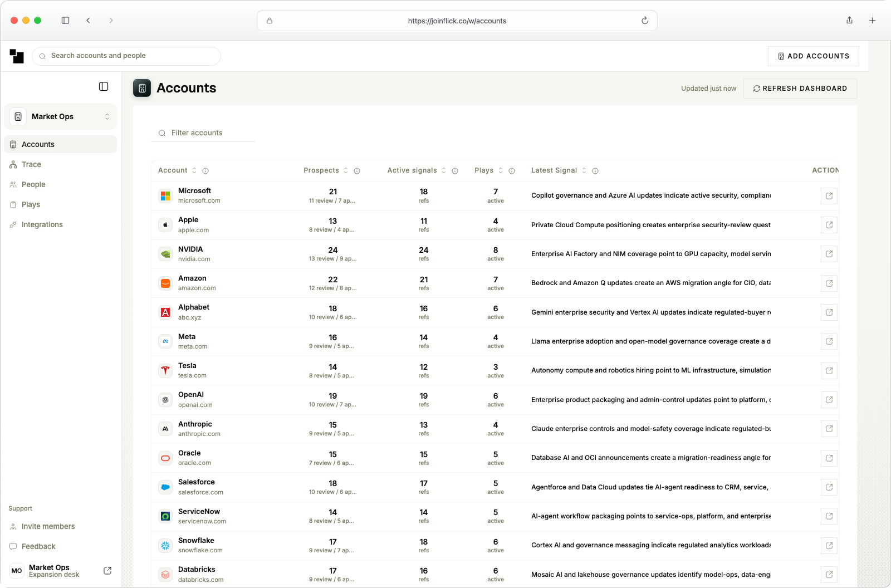Open external link next to Market Ops profile
The height and width of the screenshot is (588, 891).
pos(107,571)
